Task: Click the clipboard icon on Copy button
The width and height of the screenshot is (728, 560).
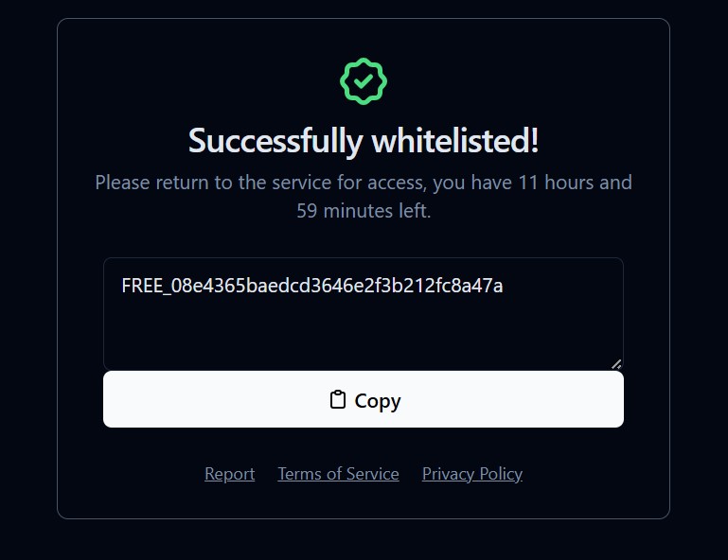Action: click(x=338, y=399)
